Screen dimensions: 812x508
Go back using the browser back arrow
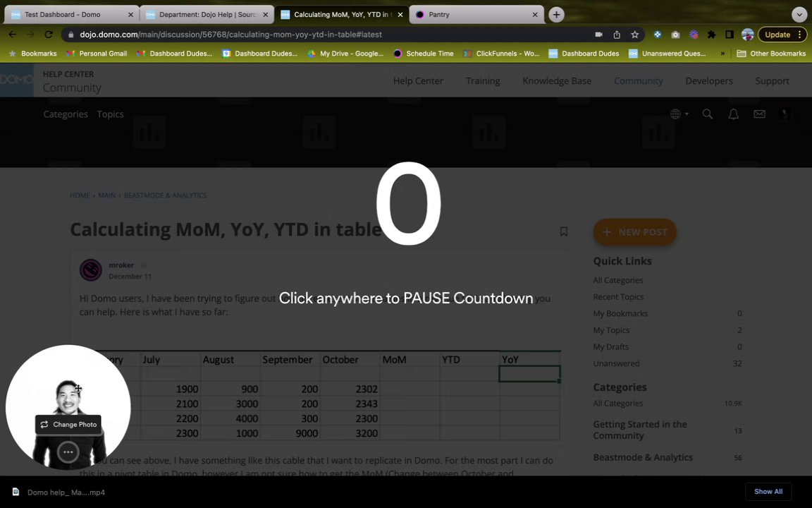(x=13, y=34)
